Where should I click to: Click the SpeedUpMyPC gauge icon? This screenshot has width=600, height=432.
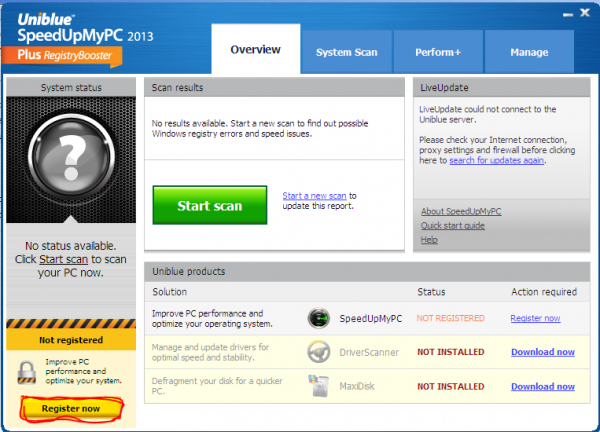coord(319,318)
